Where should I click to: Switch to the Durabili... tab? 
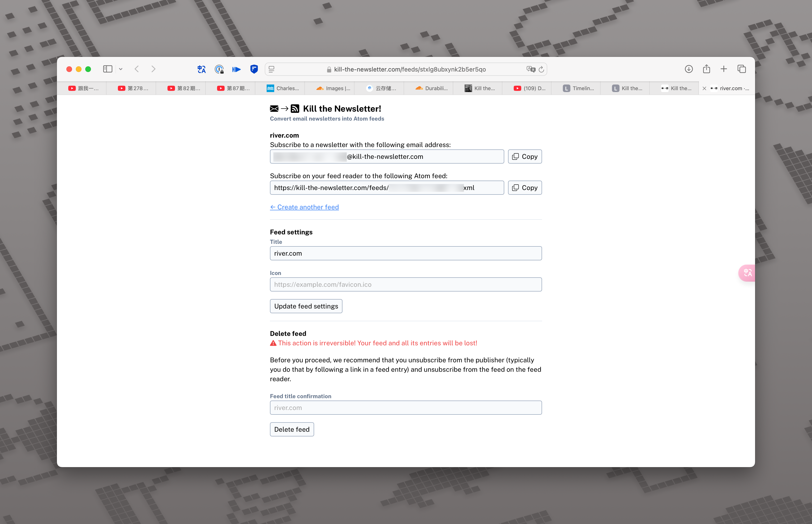click(429, 88)
